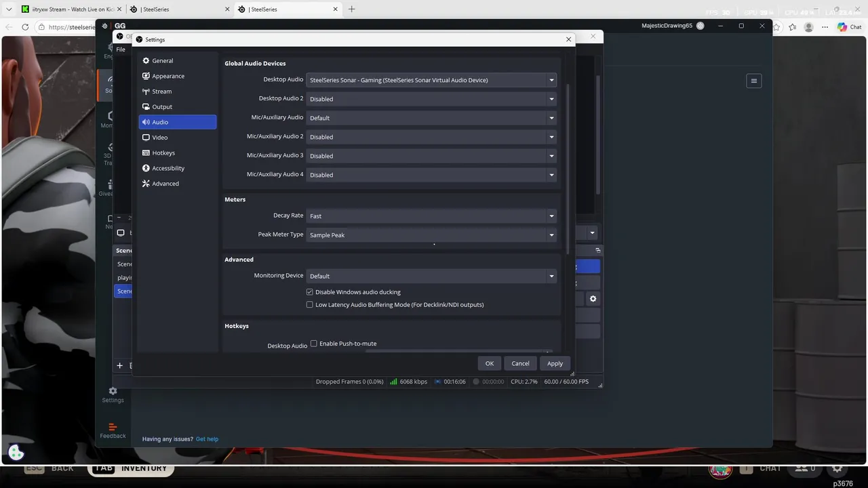Click the browser reload icon
The image size is (868, 488).
(x=25, y=27)
